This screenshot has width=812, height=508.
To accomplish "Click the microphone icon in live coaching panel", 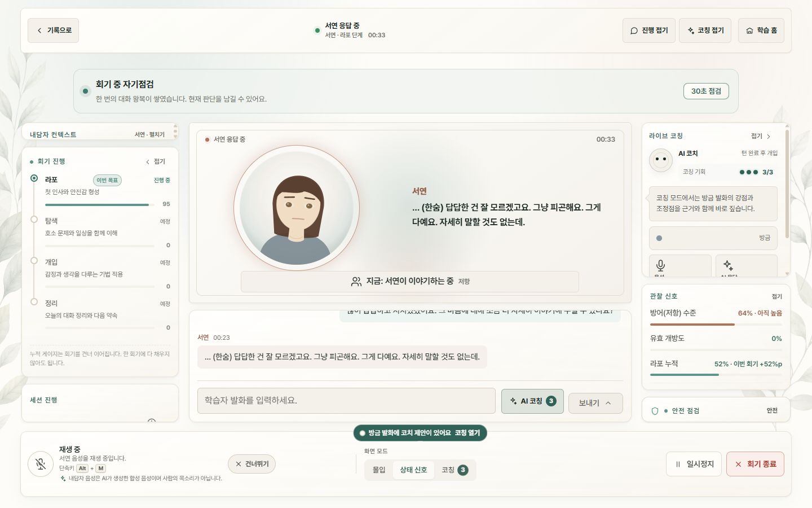I will point(661,265).
